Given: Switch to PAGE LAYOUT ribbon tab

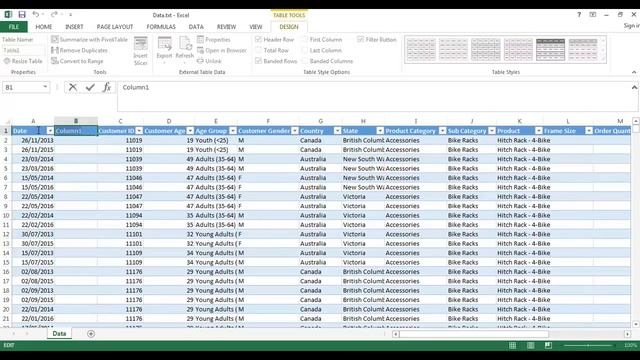Looking at the screenshot, I should tap(115, 27).
